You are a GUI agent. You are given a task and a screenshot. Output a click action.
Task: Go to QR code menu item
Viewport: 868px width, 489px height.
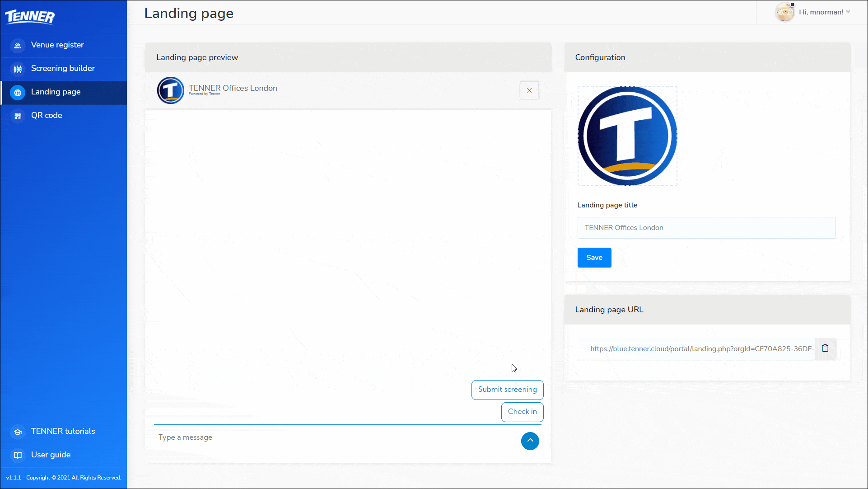(x=47, y=115)
